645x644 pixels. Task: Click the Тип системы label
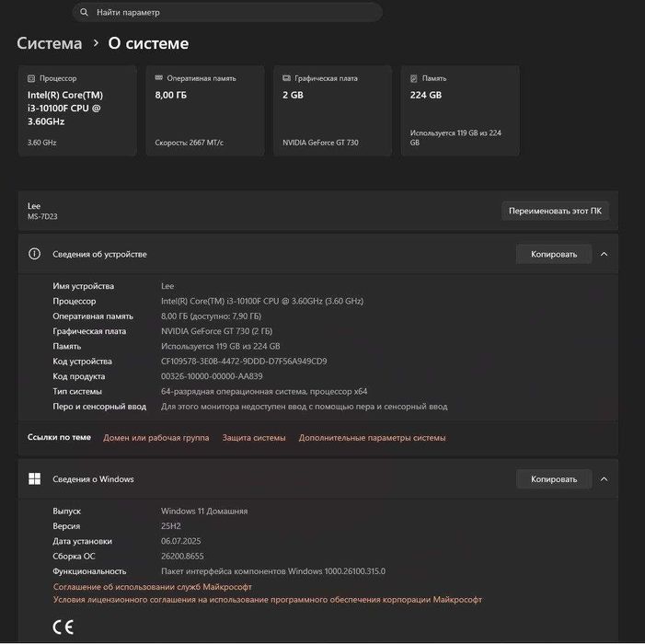(x=77, y=391)
